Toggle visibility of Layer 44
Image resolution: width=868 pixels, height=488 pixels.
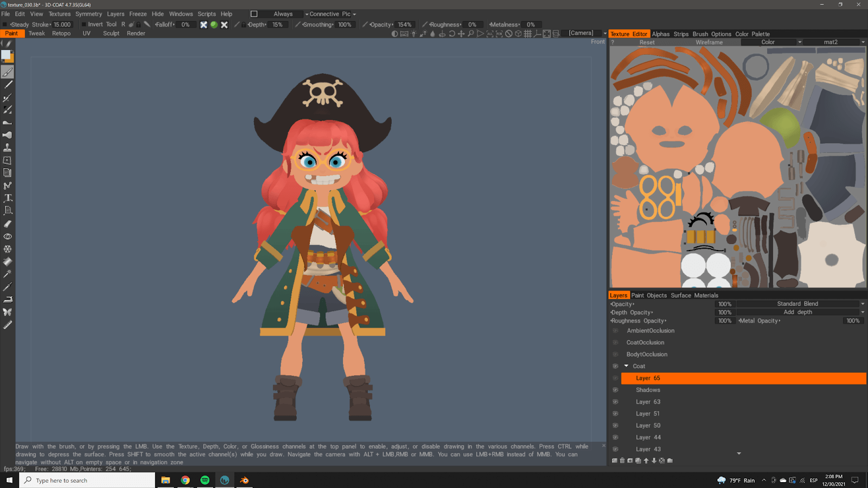pos(615,438)
